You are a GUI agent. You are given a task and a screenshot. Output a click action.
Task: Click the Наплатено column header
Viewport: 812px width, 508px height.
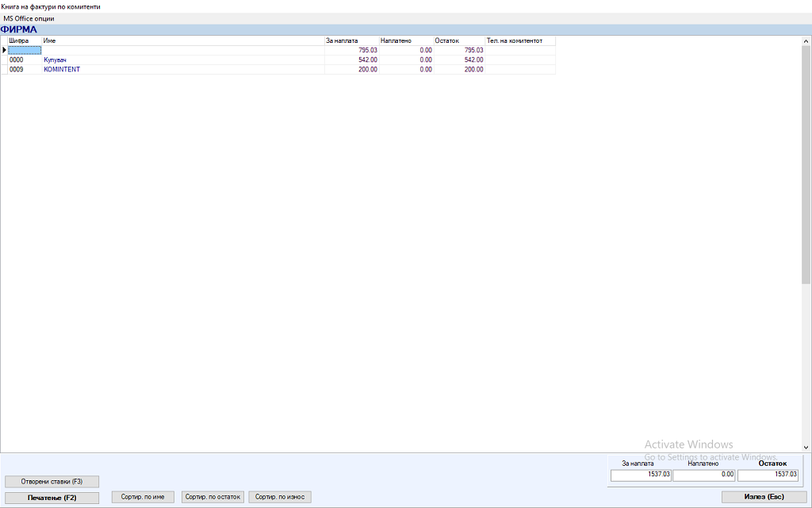point(405,40)
